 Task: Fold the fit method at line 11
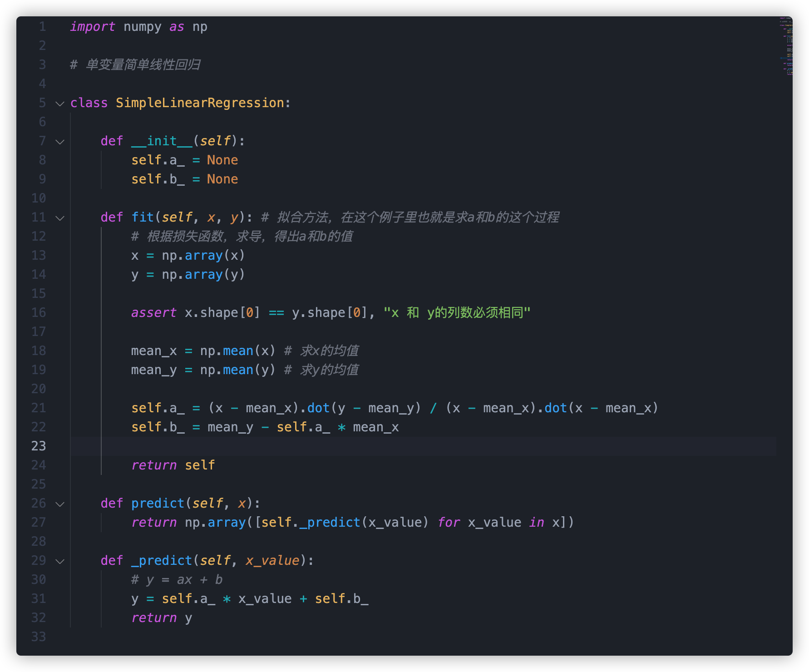coord(60,218)
